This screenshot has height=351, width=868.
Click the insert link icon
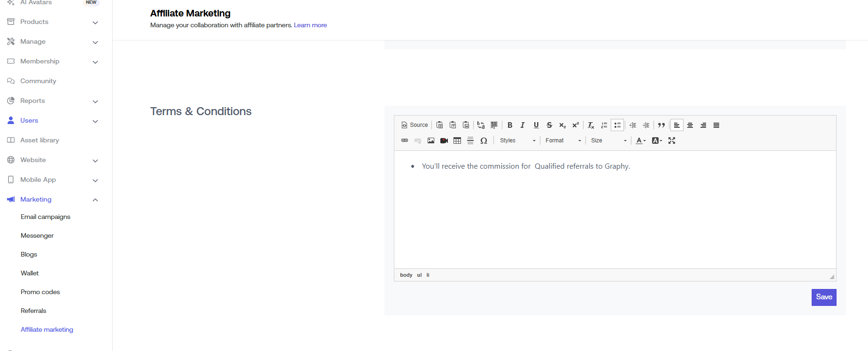click(x=405, y=140)
